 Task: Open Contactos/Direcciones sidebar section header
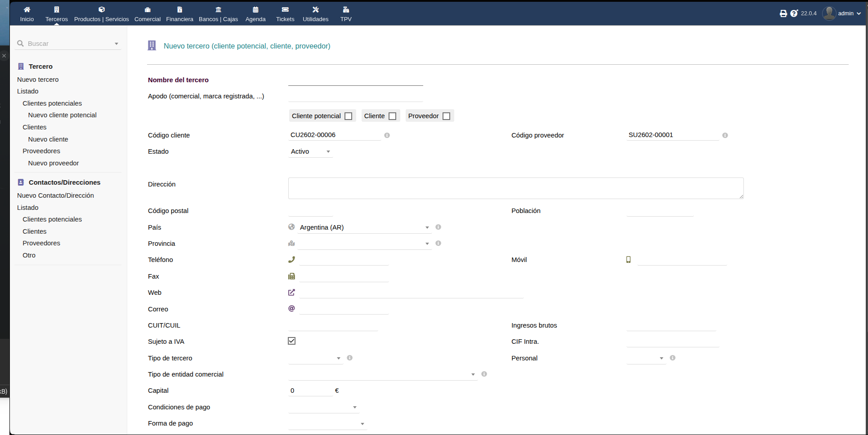65,182
